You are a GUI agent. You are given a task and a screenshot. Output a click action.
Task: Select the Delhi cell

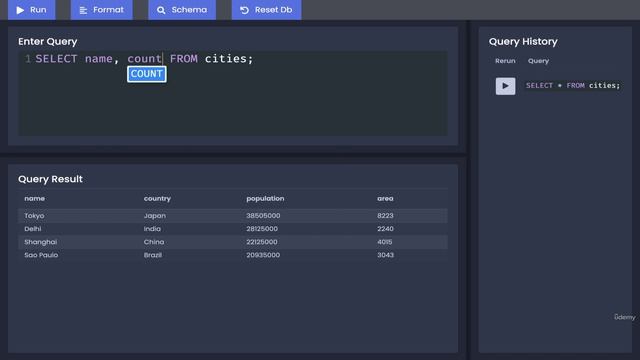point(33,229)
